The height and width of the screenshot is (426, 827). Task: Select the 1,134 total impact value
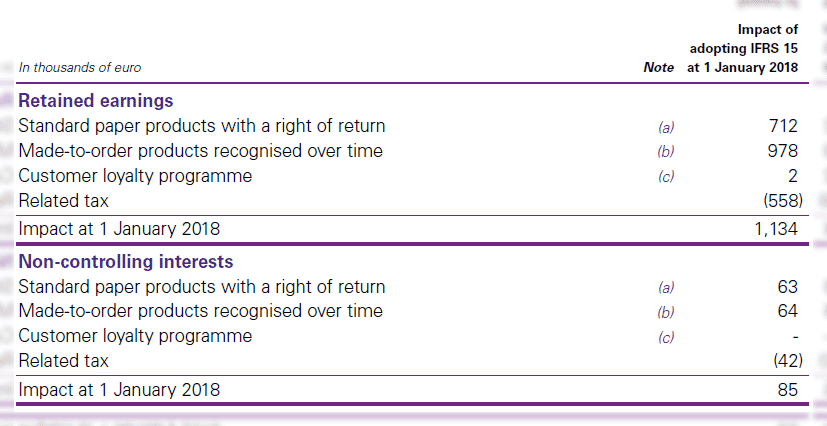pyautogui.click(x=776, y=229)
